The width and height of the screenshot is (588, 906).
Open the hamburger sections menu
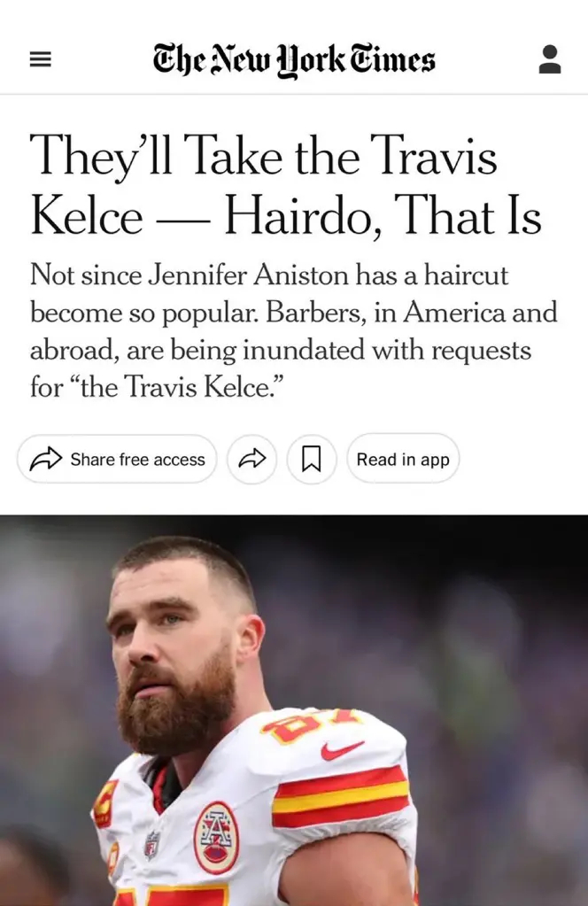point(41,59)
